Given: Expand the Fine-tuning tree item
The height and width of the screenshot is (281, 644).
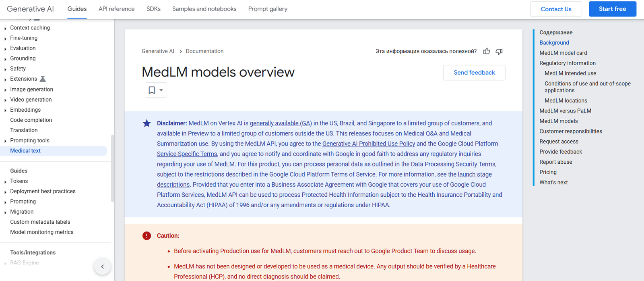Looking at the screenshot, I should click(x=5, y=38).
